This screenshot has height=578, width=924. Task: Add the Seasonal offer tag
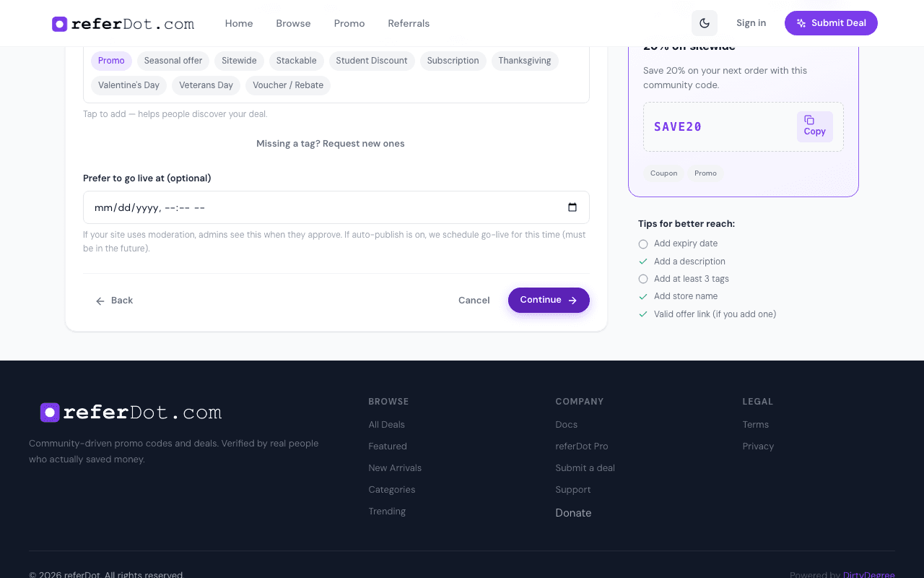[x=173, y=61]
